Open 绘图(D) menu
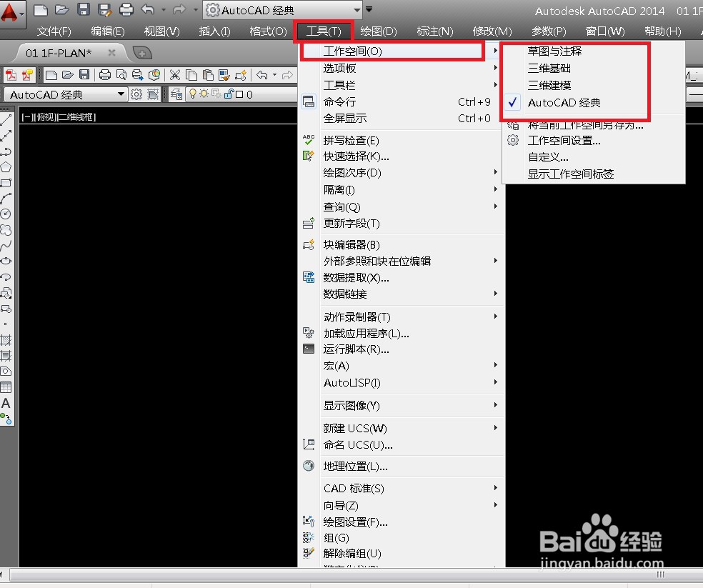Screen dimensions: 703x588 click(379, 31)
